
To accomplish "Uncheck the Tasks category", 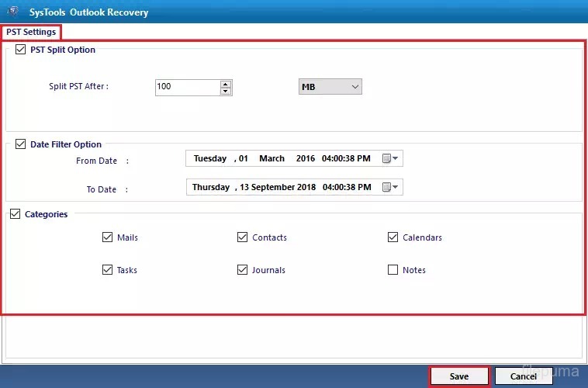I will tap(107, 270).
